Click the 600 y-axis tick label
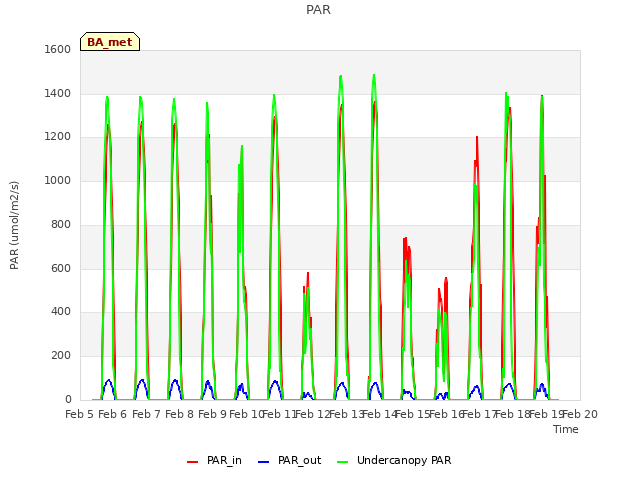 click(x=61, y=268)
